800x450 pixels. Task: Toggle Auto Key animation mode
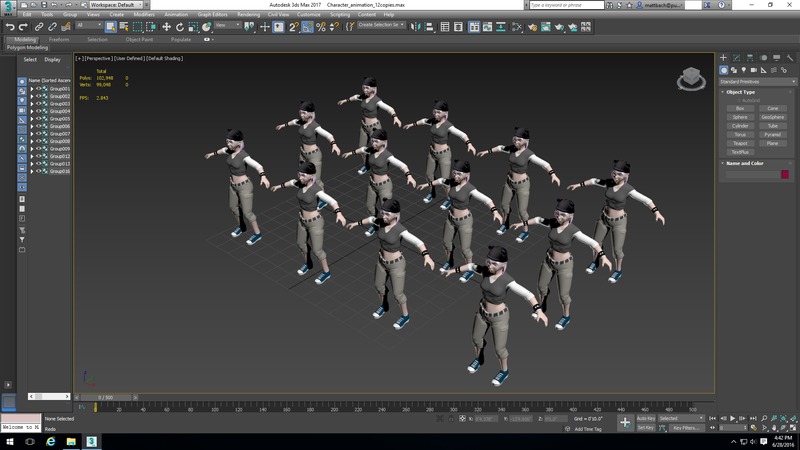point(646,418)
